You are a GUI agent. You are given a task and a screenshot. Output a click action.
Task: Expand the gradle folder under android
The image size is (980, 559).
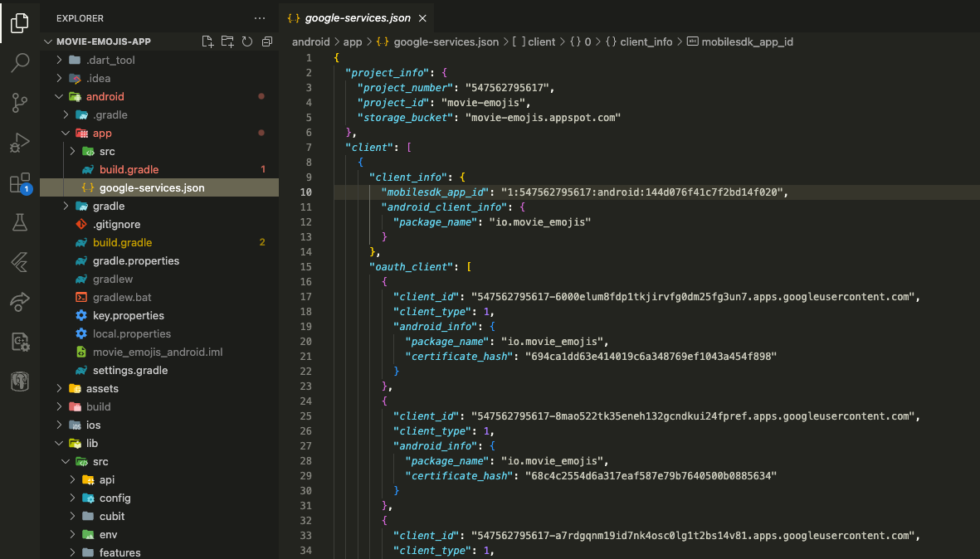tap(66, 207)
